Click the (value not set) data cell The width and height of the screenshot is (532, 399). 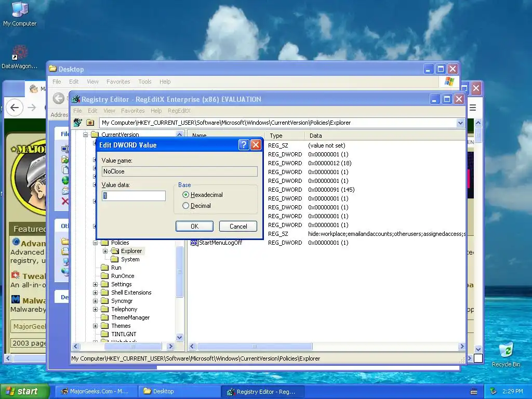point(327,145)
